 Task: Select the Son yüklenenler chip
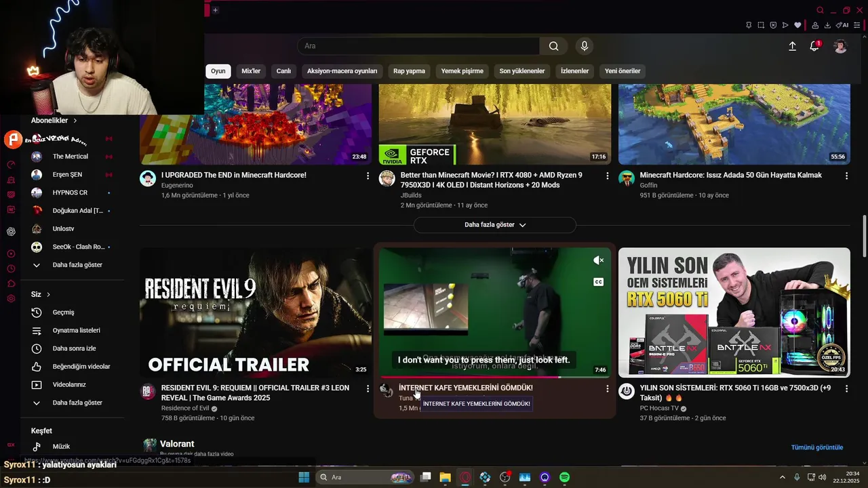(x=522, y=71)
